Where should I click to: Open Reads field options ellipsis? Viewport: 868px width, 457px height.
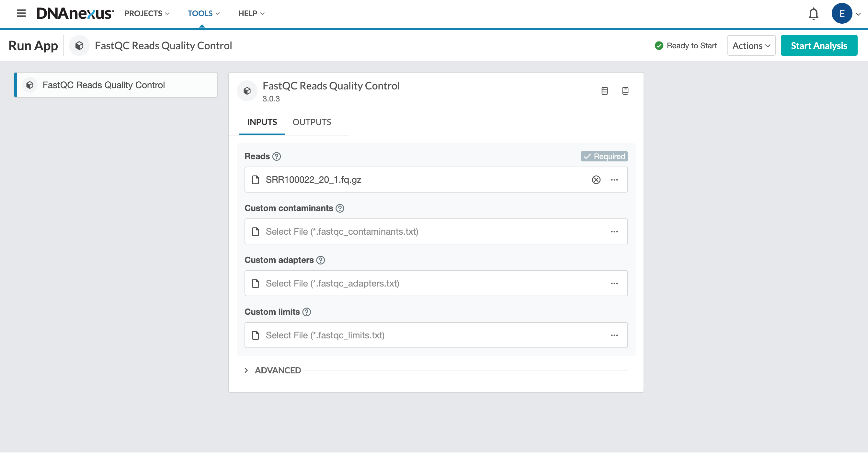[x=614, y=180]
